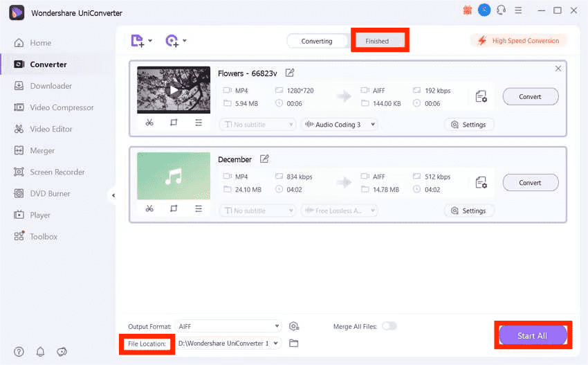Trim December file with scissors icon

149,208
